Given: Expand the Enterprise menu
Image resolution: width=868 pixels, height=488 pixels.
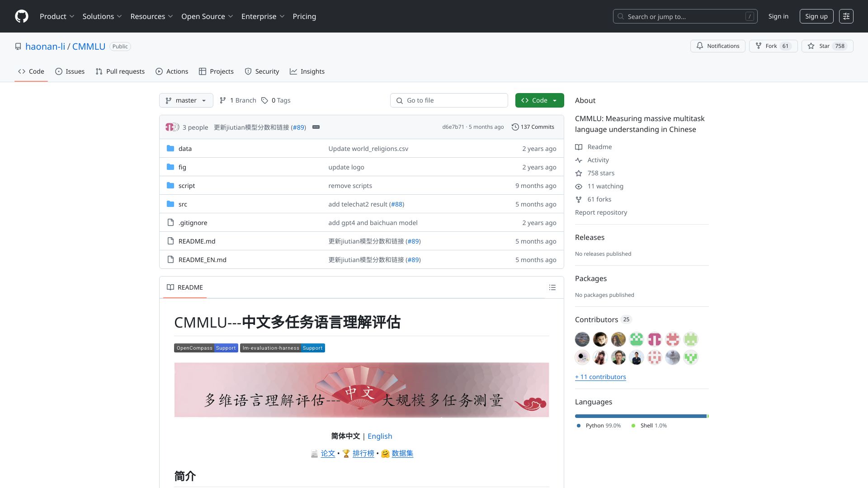Looking at the screenshot, I should 263,16.
